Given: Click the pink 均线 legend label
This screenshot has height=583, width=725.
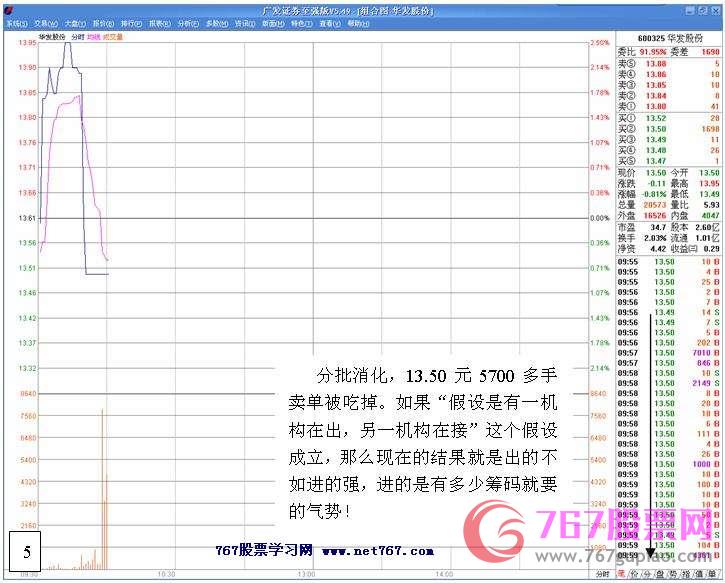Looking at the screenshot, I should click(x=94, y=37).
